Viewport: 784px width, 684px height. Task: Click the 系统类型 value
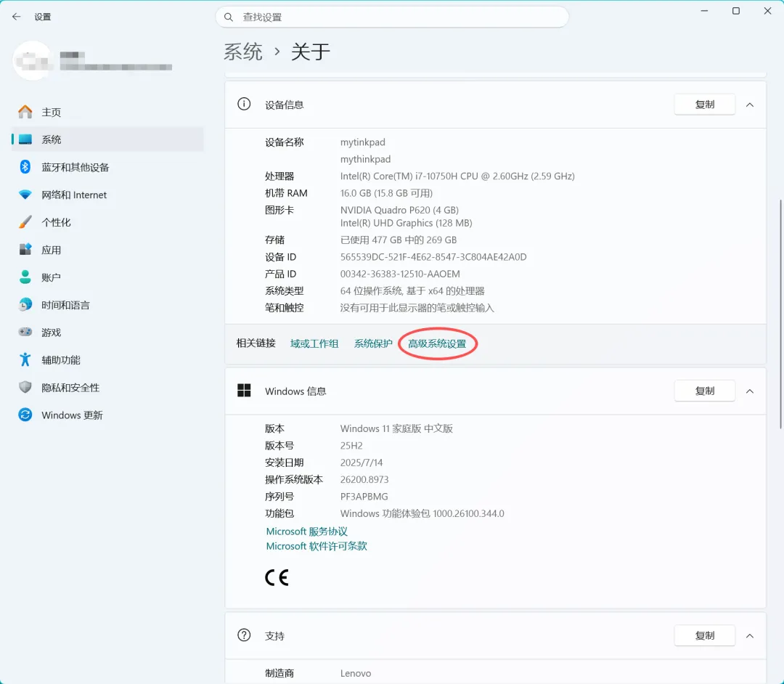412,291
